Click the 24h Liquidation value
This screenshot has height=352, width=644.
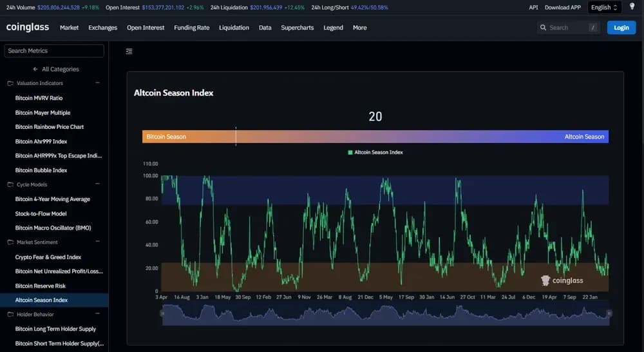pyautogui.click(x=266, y=7)
